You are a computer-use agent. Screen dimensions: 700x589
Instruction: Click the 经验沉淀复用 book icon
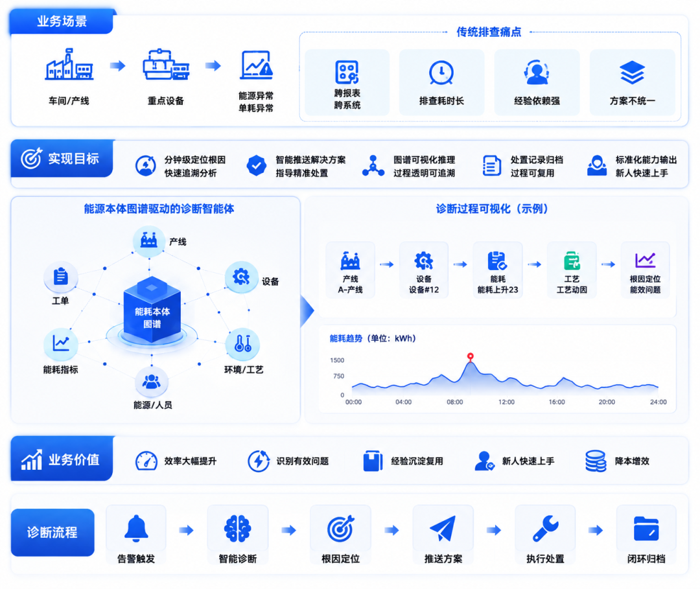[x=373, y=461]
